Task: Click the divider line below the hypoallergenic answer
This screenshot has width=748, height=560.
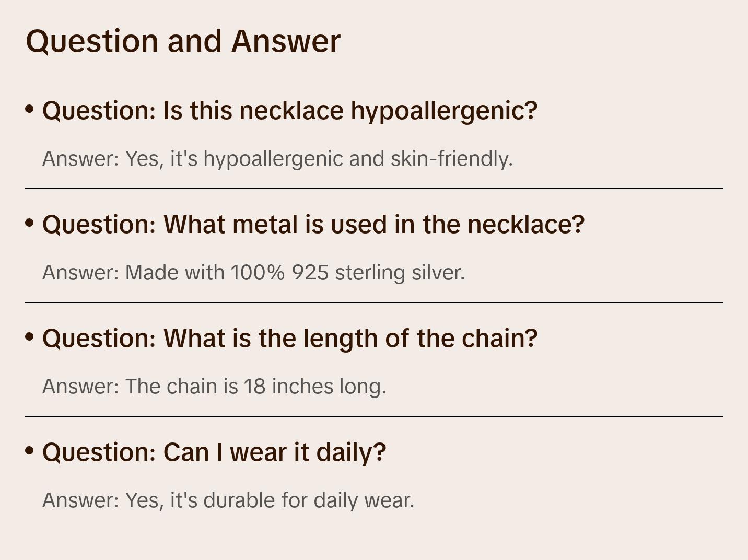Action: [374, 189]
